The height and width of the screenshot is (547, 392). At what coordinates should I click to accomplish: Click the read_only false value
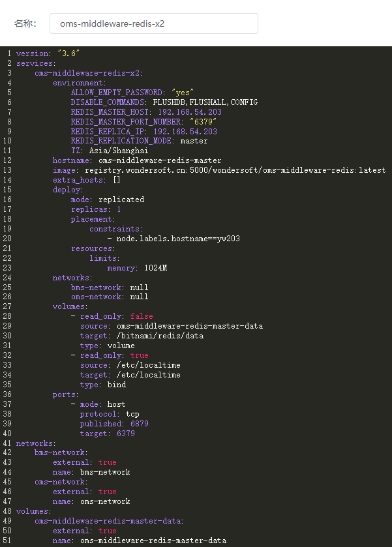pyautogui.click(x=142, y=316)
